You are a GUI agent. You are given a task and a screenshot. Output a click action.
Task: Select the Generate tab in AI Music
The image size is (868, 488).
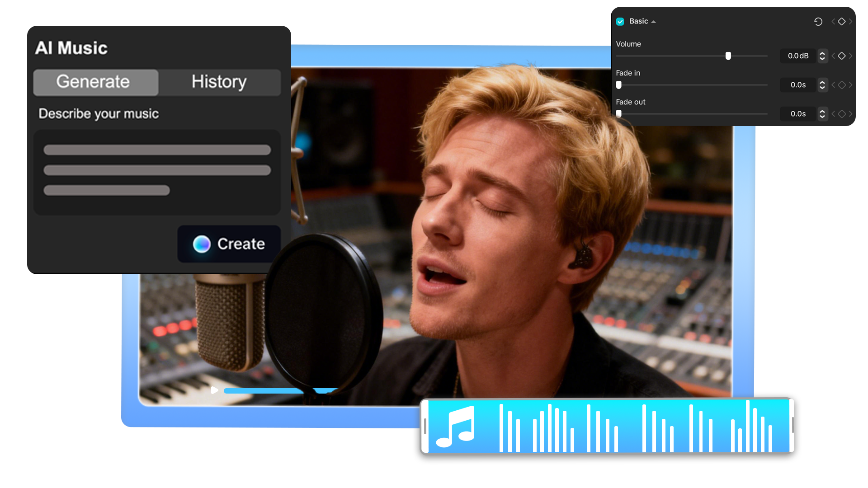point(93,82)
